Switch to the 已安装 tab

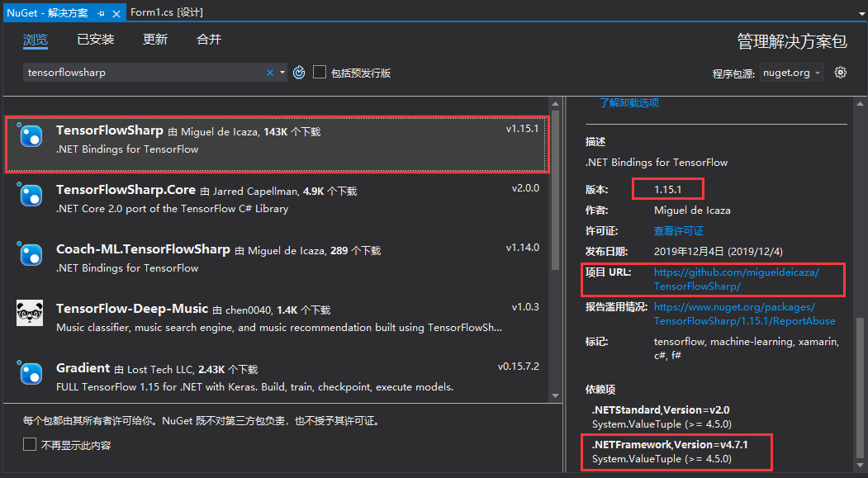coord(95,38)
